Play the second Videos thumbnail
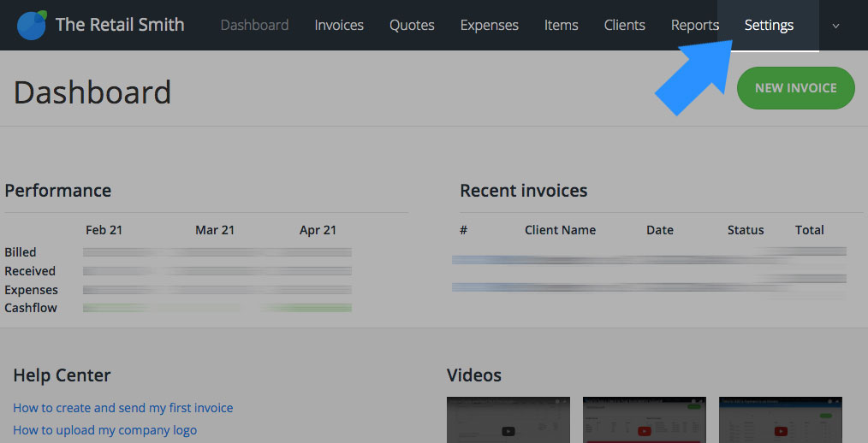868x443 pixels. click(x=645, y=420)
